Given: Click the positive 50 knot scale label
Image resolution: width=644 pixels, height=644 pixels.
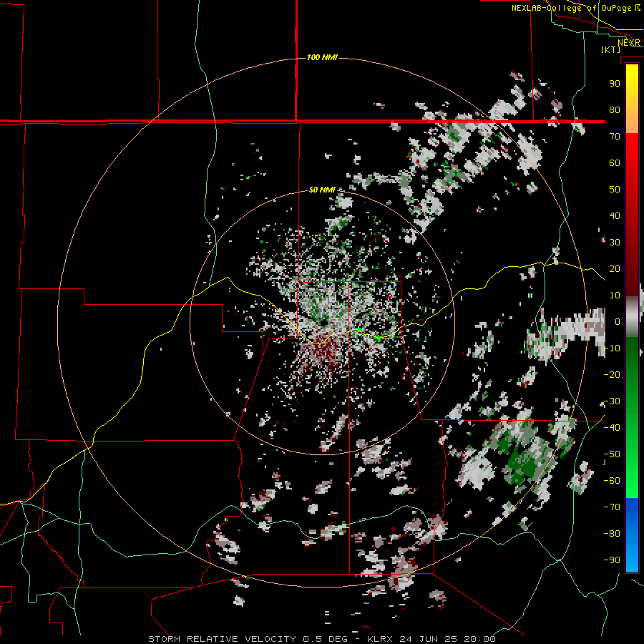Looking at the screenshot, I should (x=615, y=190).
